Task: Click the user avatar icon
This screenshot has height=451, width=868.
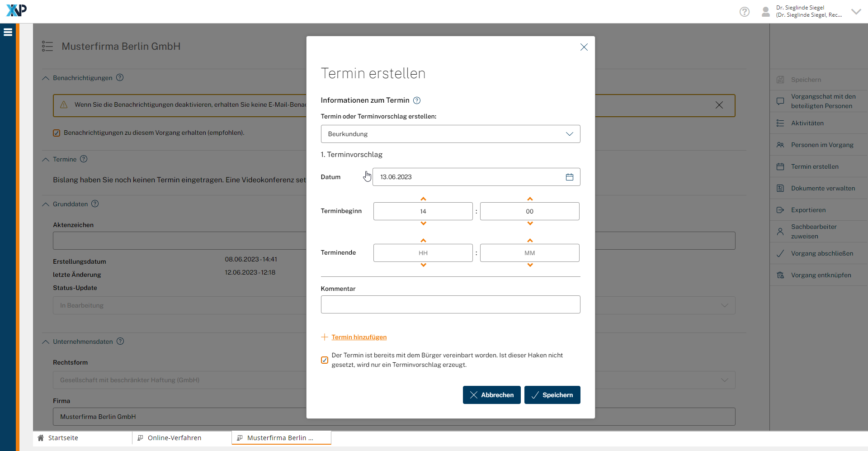Action: (x=766, y=12)
